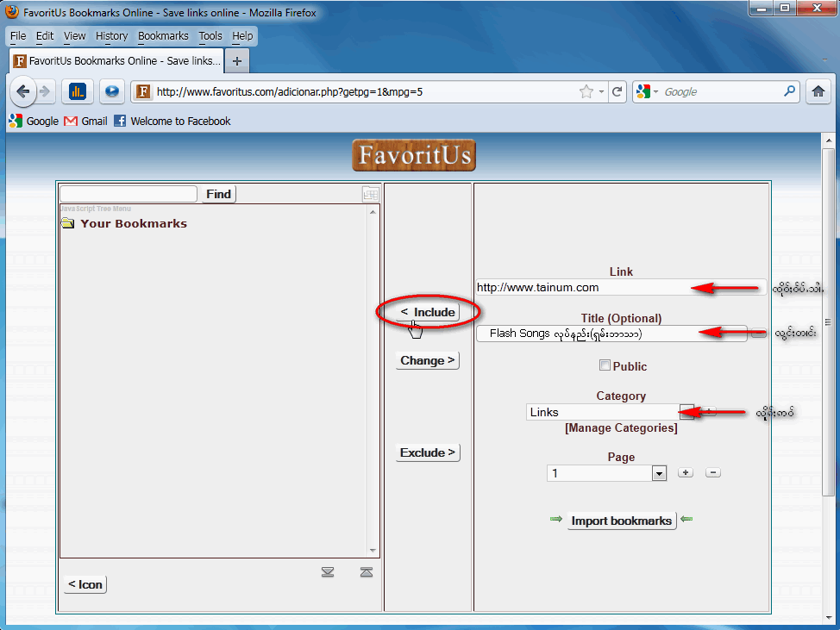
Task: Click the Firefox URL address bar
Action: pos(364,91)
